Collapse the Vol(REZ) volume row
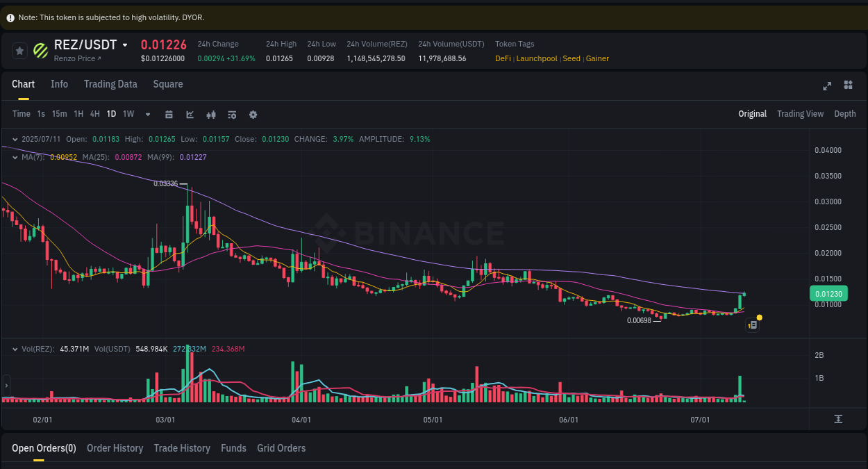Viewport: 868px width, 469px height. point(15,348)
